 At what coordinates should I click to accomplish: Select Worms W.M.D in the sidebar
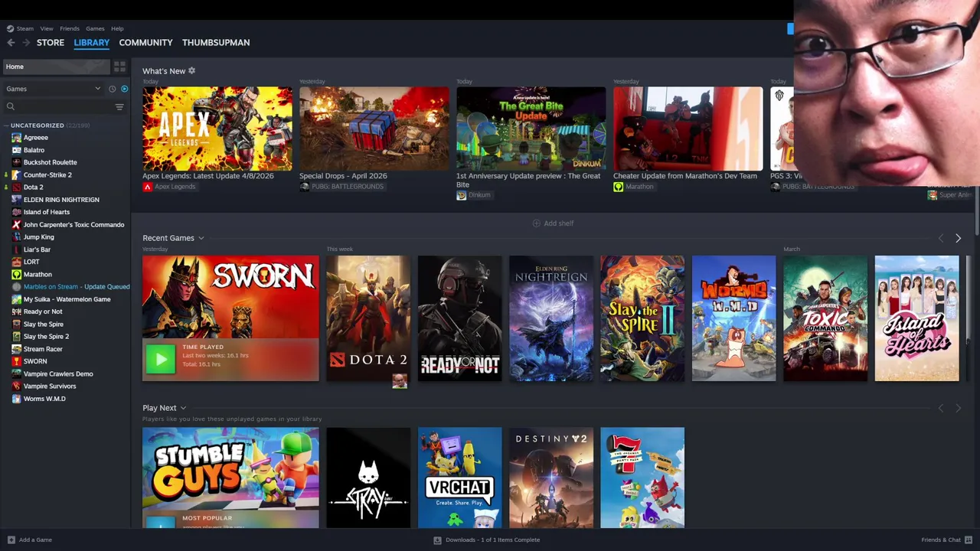click(44, 399)
